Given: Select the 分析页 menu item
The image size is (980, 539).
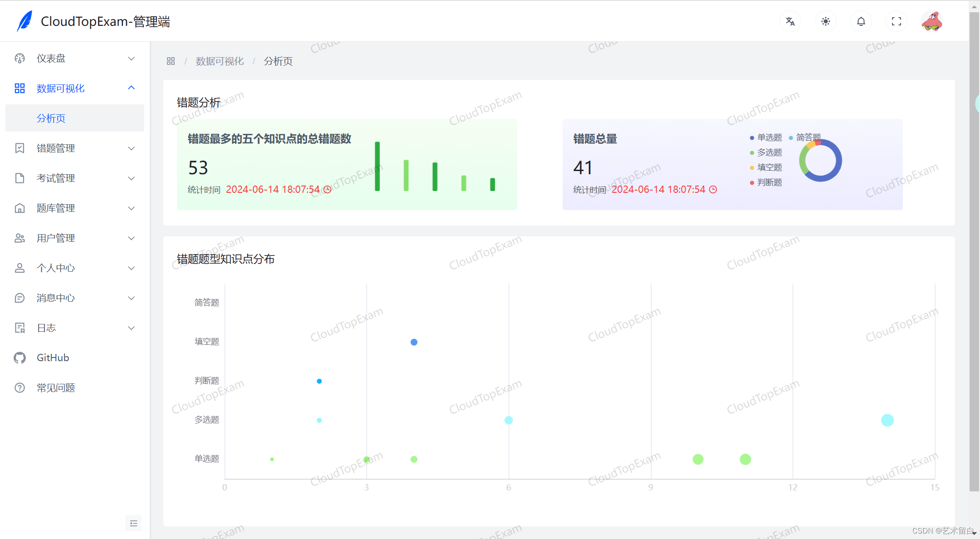Looking at the screenshot, I should (51, 118).
